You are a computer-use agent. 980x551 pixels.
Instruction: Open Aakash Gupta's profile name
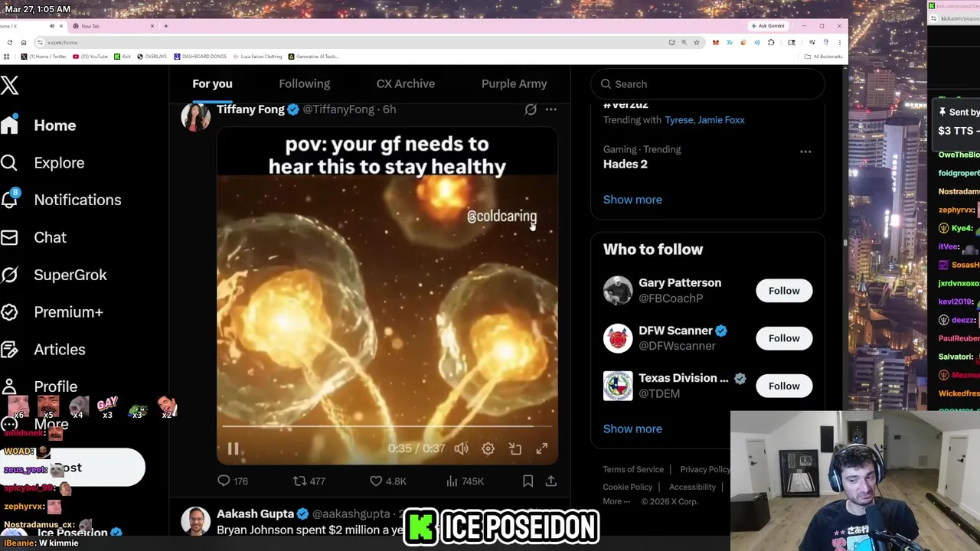(255, 514)
